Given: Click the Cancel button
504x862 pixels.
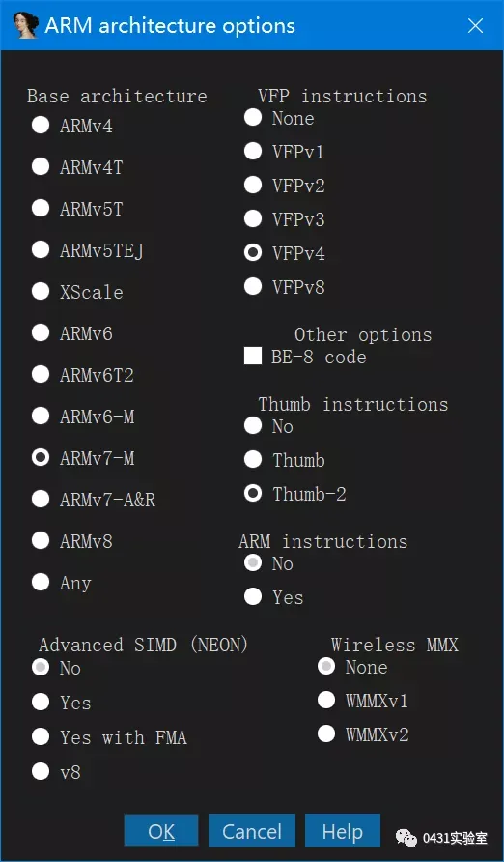Looking at the screenshot, I should [x=251, y=832].
